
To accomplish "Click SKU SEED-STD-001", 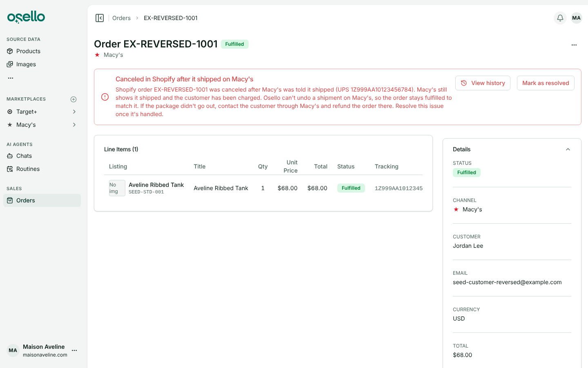I will (146, 192).
